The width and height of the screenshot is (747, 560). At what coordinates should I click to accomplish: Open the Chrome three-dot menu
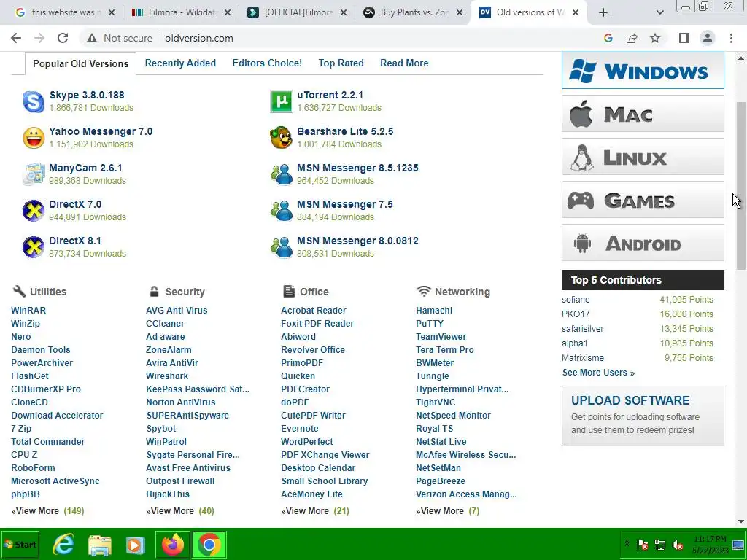click(x=731, y=38)
